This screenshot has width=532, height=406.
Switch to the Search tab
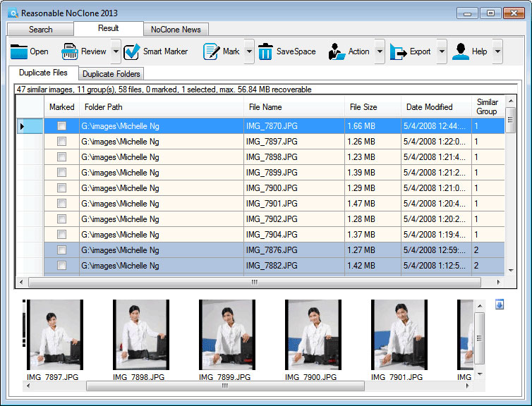tap(40, 30)
